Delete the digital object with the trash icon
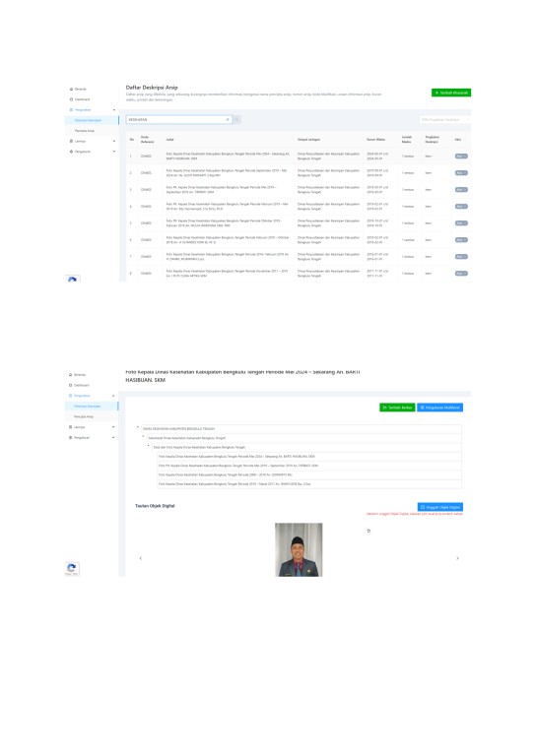The height and width of the screenshot is (756, 536). 368,531
